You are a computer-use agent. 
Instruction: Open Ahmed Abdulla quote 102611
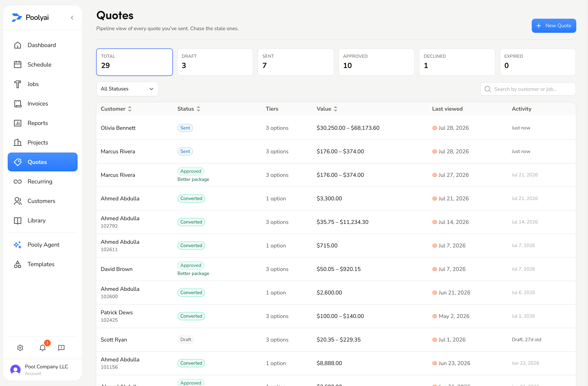336,246
